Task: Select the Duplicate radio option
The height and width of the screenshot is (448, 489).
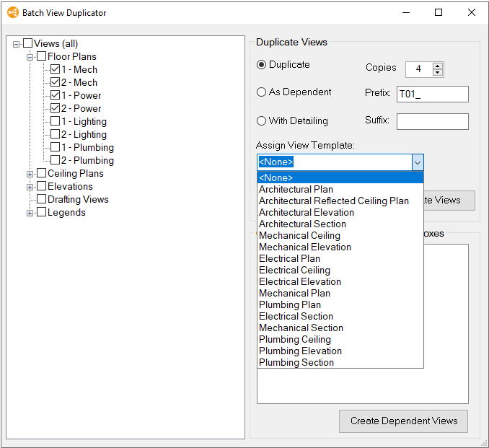Action: [x=261, y=65]
